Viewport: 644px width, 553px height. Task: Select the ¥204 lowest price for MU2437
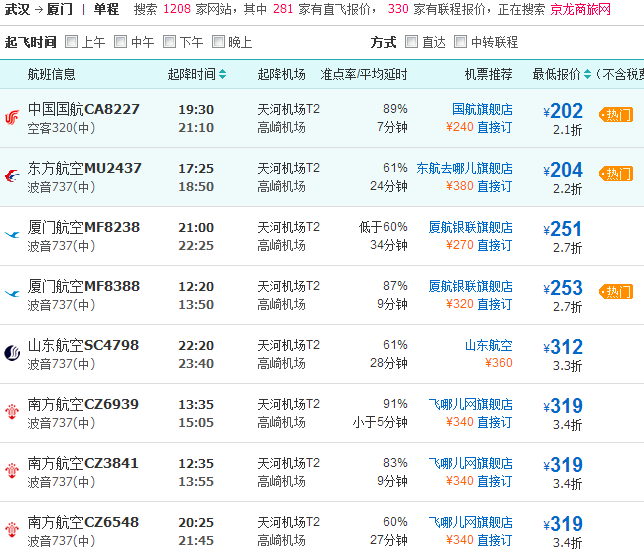(x=563, y=170)
